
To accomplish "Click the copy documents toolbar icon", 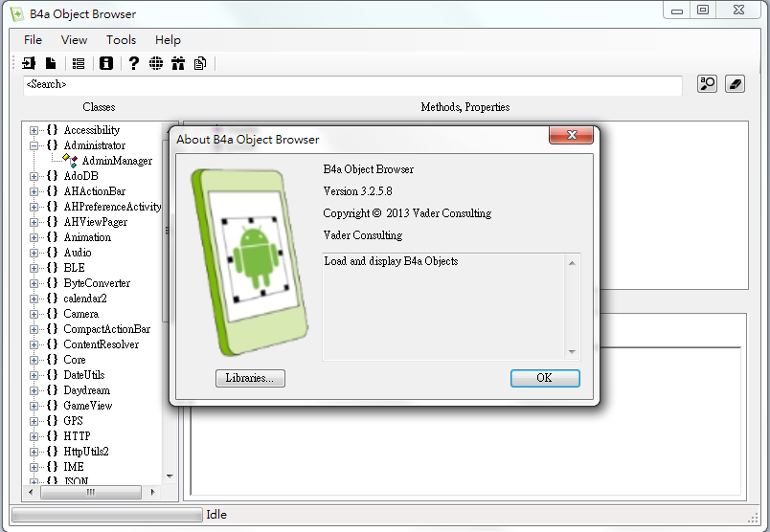I will [200, 63].
